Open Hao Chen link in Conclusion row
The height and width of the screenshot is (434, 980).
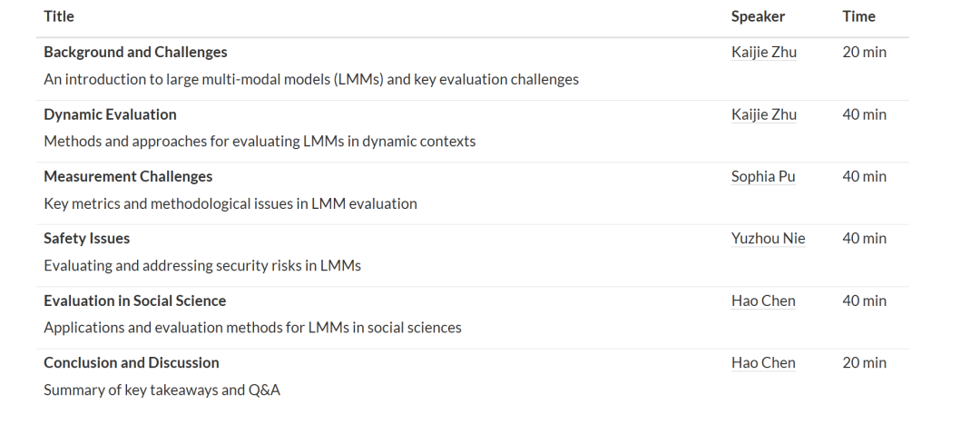coord(763,363)
